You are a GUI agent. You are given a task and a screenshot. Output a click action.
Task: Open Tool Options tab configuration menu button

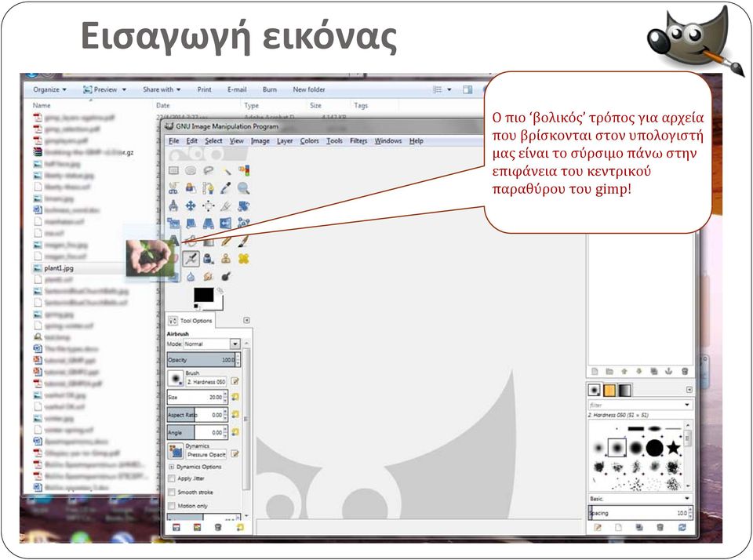(247, 320)
